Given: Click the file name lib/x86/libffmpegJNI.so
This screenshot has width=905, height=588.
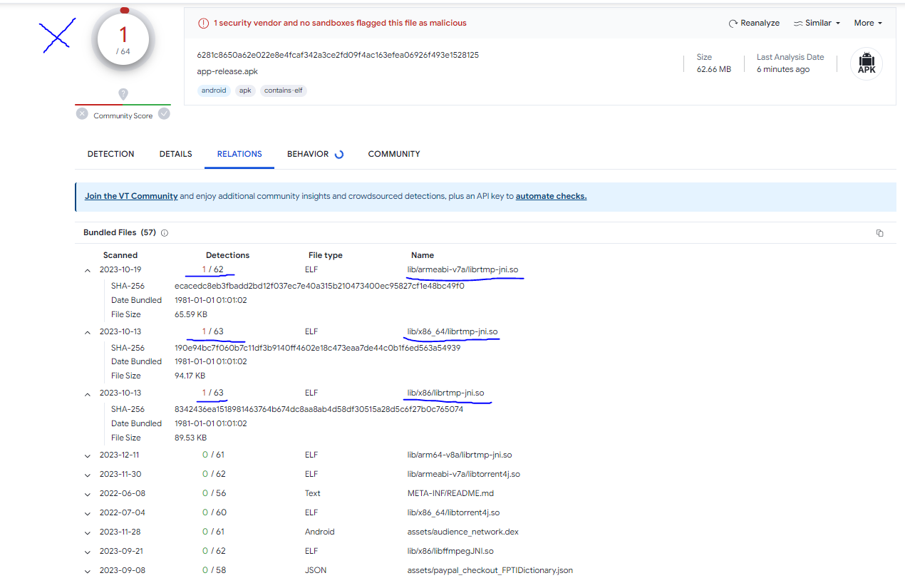Looking at the screenshot, I should pos(450,551).
